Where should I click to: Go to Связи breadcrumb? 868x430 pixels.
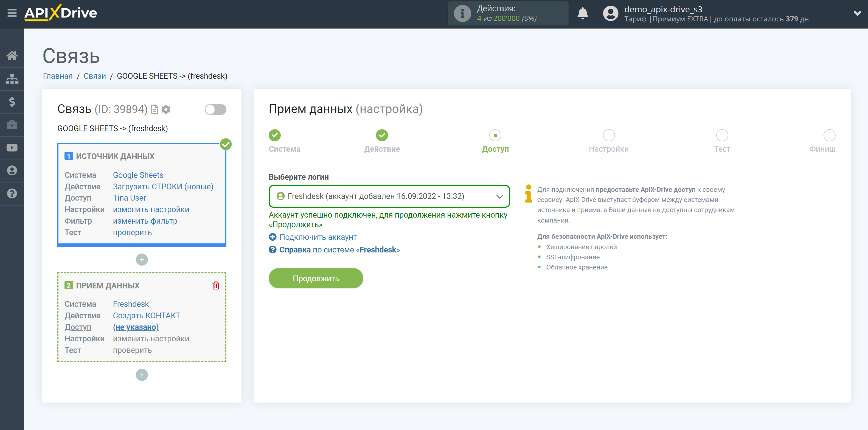[95, 76]
